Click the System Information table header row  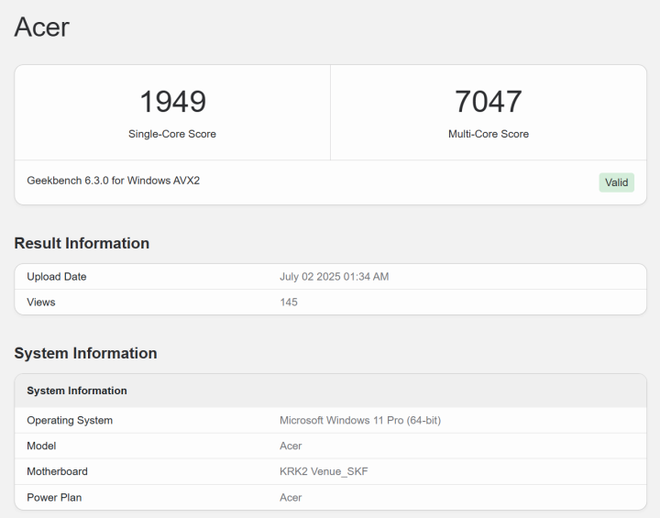point(330,390)
